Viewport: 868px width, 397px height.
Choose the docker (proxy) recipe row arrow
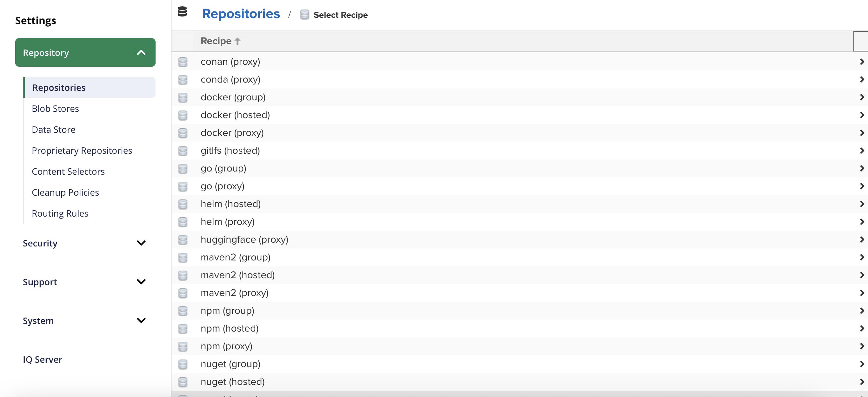[x=862, y=133]
